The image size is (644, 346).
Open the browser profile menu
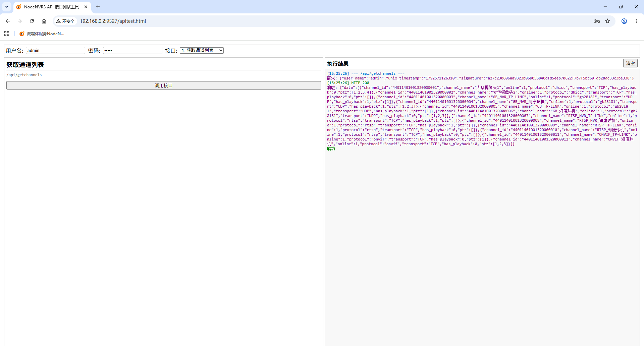[x=624, y=21]
